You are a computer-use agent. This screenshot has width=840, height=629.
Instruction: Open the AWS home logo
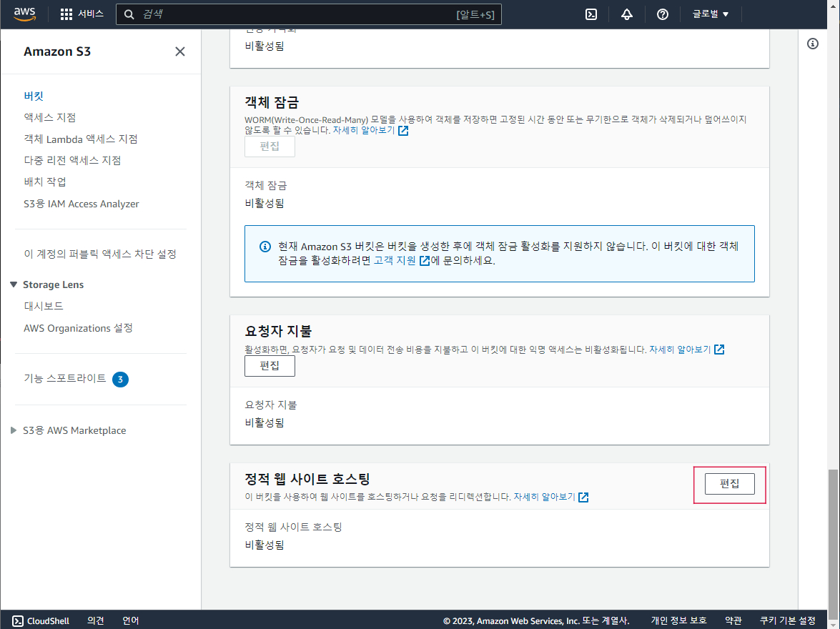point(24,14)
